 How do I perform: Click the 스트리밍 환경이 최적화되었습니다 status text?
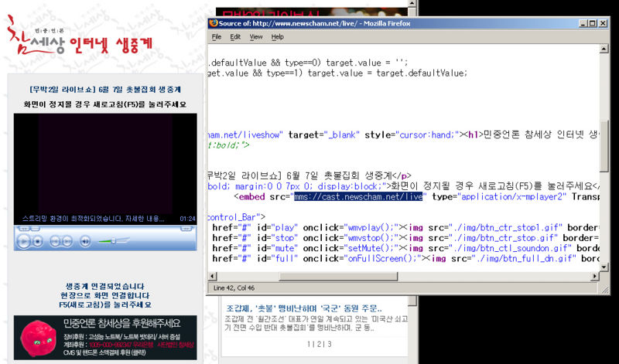point(93,219)
